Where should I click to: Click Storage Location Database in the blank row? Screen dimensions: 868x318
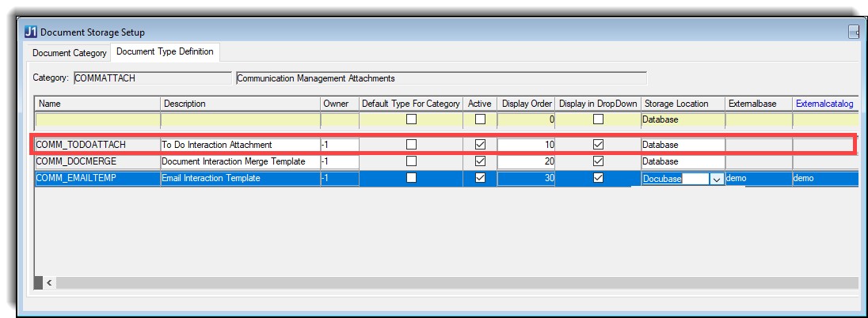pyautogui.click(x=683, y=119)
